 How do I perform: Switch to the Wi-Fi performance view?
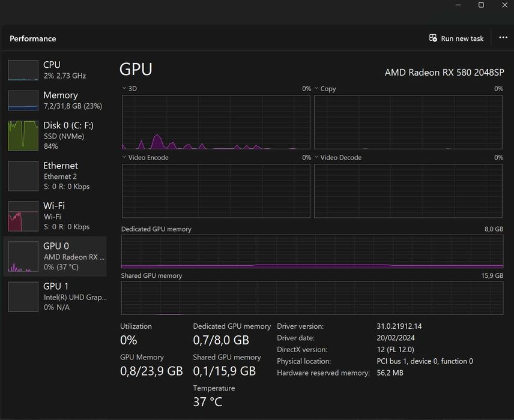tap(55, 216)
